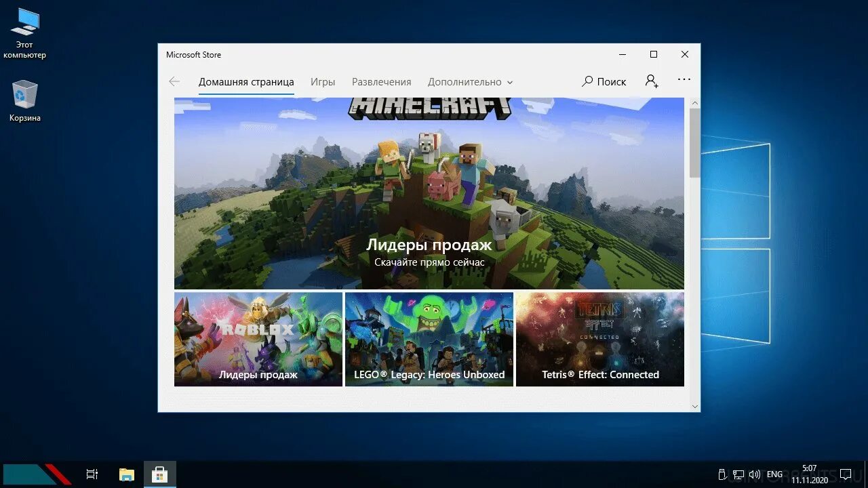Click the Microsoft Store taskbar icon
This screenshot has width=868, height=488.
160,474
